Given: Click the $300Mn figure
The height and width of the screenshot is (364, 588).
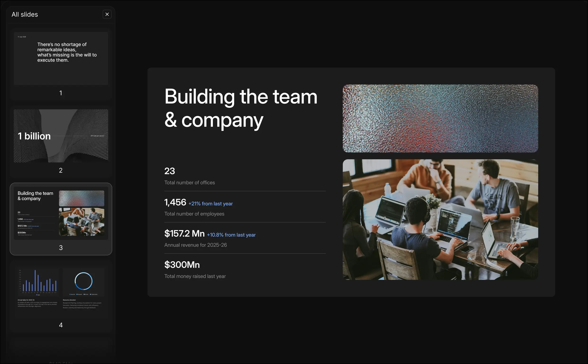Looking at the screenshot, I should coord(182,265).
